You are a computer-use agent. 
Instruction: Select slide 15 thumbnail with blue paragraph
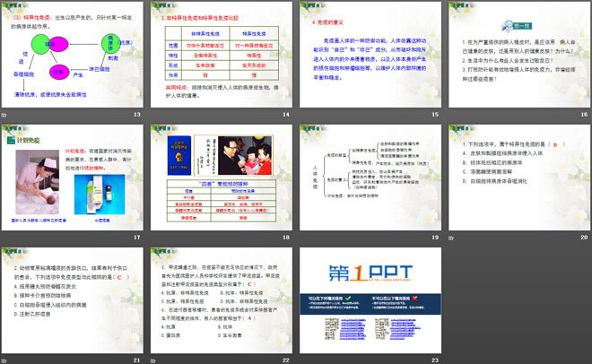coord(370,55)
